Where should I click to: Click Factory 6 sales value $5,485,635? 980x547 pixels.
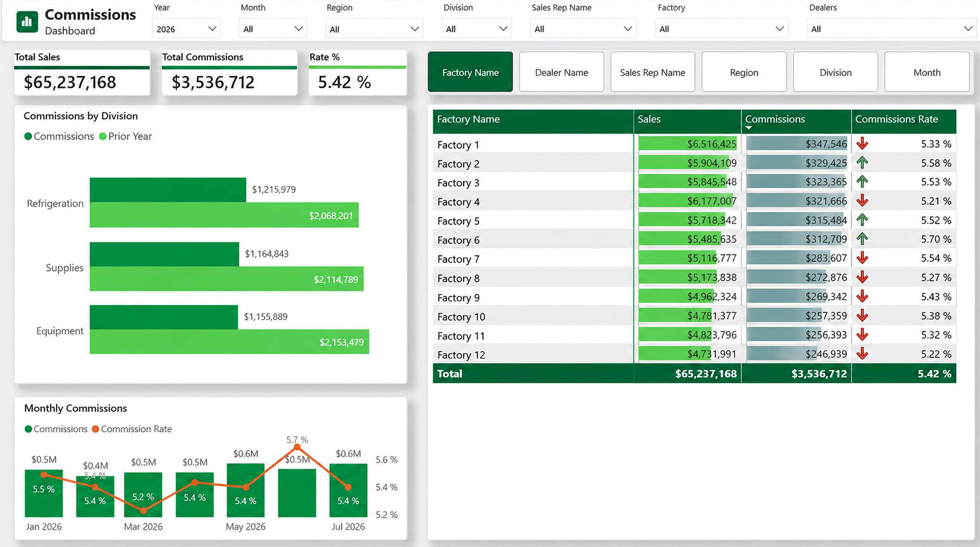pyautogui.click(x=712, y=239)
